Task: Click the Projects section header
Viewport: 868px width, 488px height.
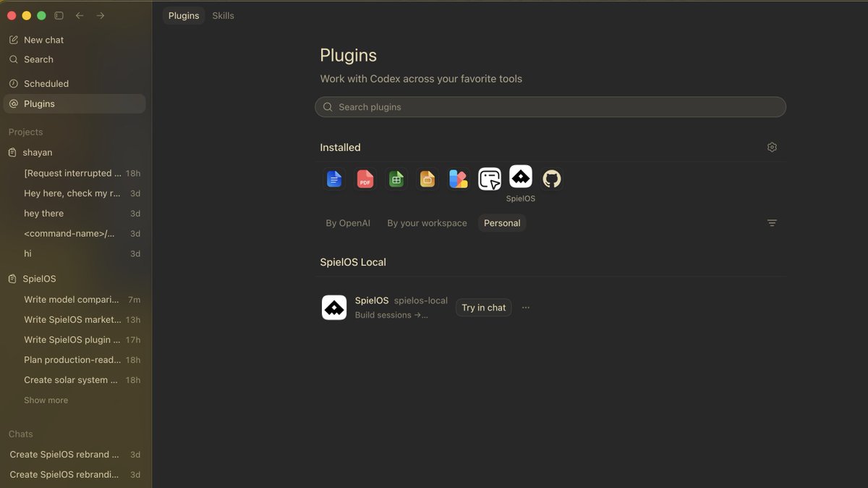Action: tap(25, 132)
